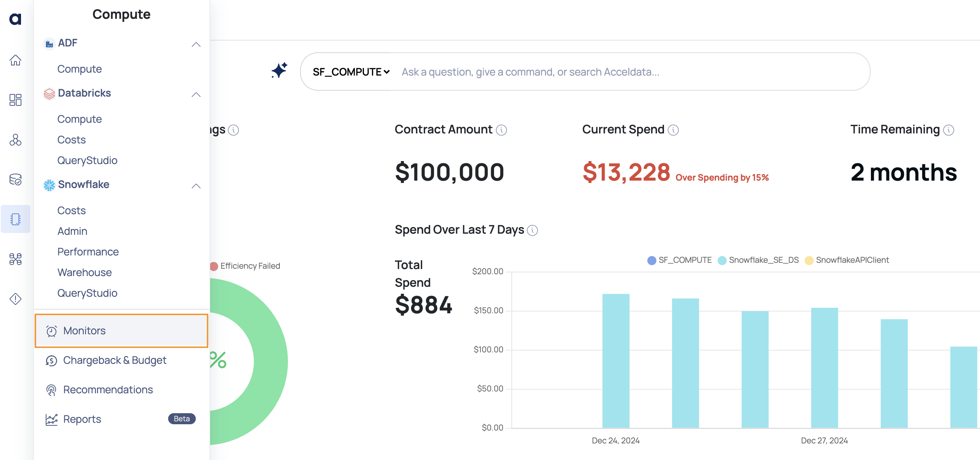Toggle Snowflake_SE_DS legend color dot

click(x=722, y=260)
